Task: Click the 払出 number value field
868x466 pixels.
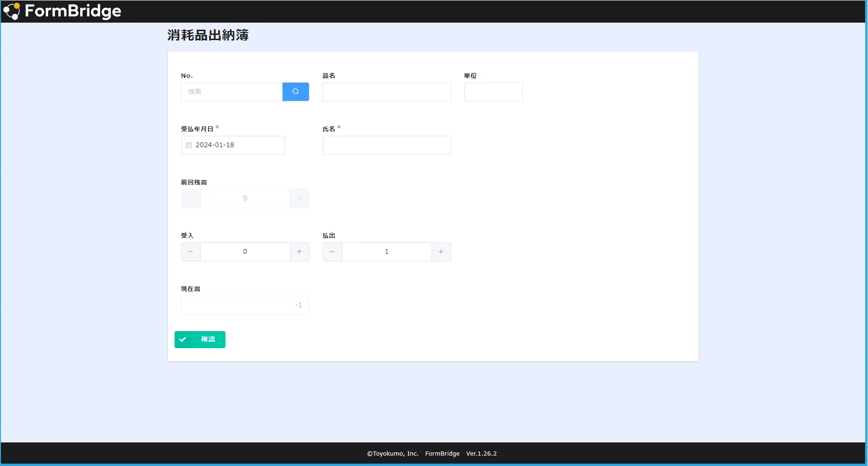Action: point(386,252)
